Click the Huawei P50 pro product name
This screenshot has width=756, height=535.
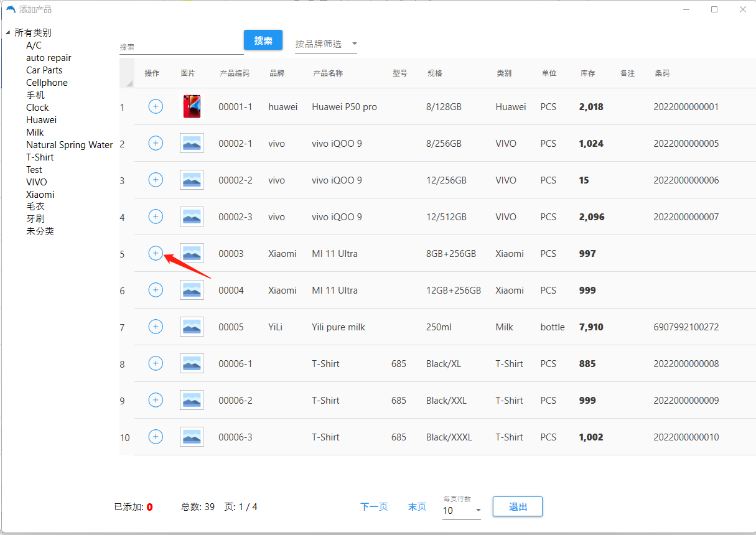[x=344, y=107]
